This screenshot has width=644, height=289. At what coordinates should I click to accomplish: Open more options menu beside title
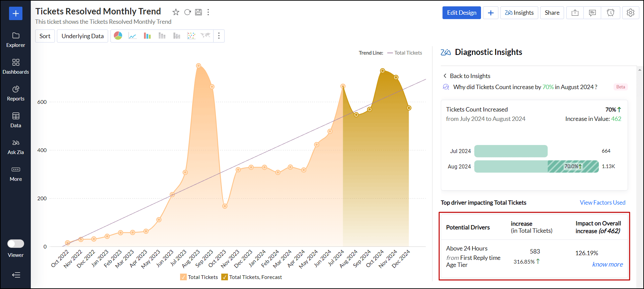pyautogui.click(x=208, y=12)
